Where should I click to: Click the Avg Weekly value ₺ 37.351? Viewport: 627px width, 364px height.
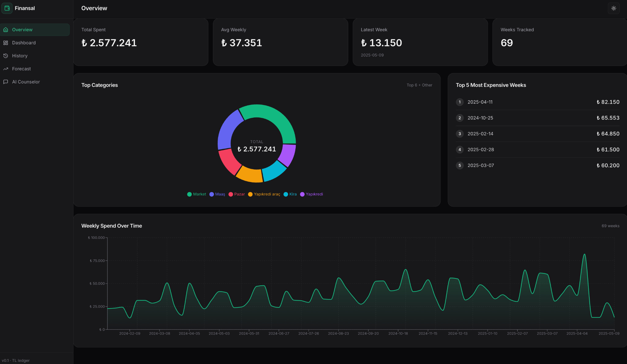coord(242,43)
